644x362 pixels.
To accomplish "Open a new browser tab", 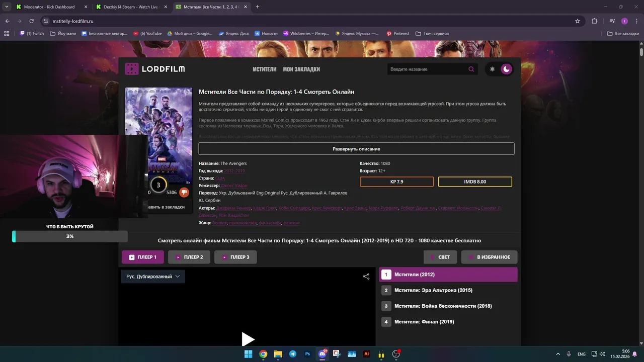I will (258, 7).
